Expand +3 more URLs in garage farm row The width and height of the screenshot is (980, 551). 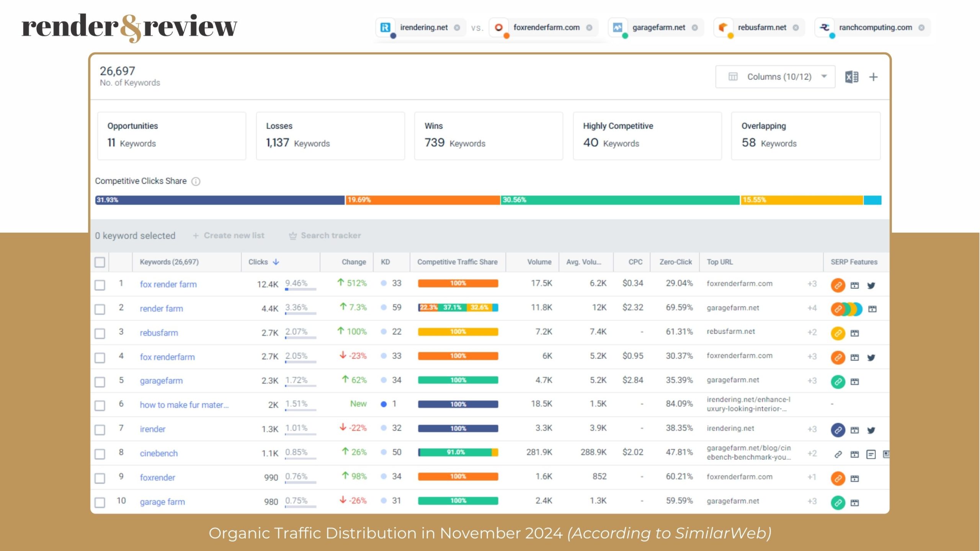(x=812, y=501)
